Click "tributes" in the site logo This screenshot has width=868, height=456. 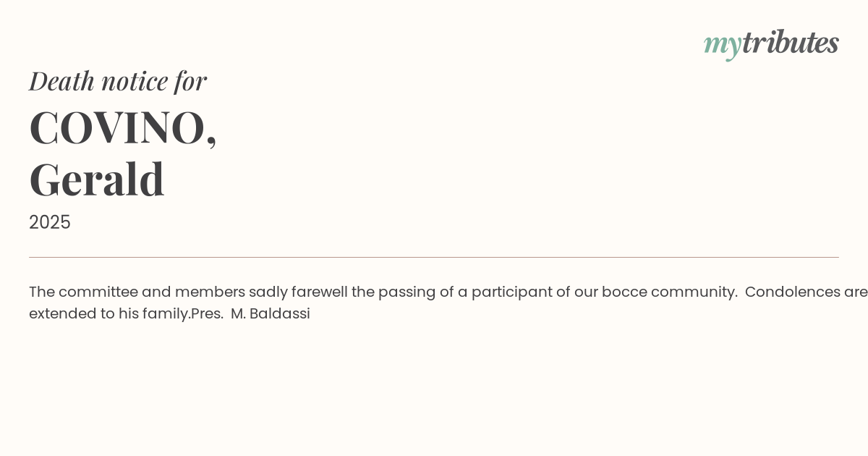coord(790,43)
